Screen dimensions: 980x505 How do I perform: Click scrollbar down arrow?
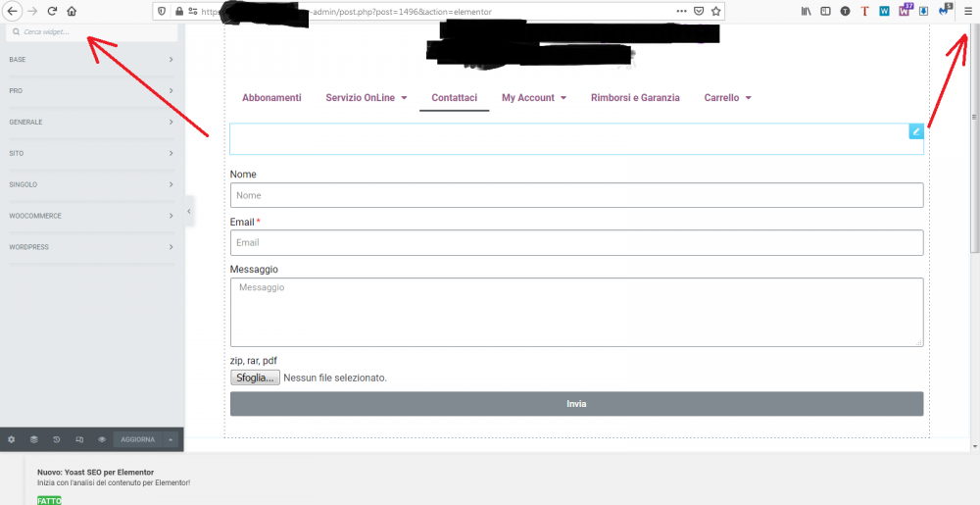click(974, 446)
